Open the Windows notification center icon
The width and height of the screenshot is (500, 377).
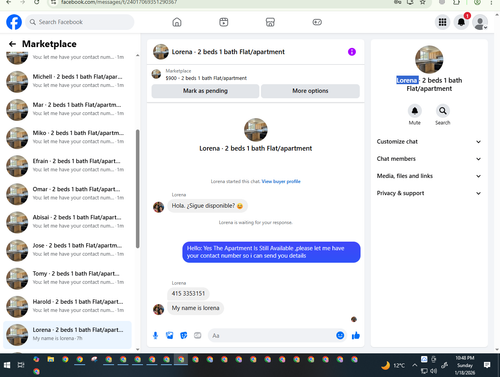point(487,365)
